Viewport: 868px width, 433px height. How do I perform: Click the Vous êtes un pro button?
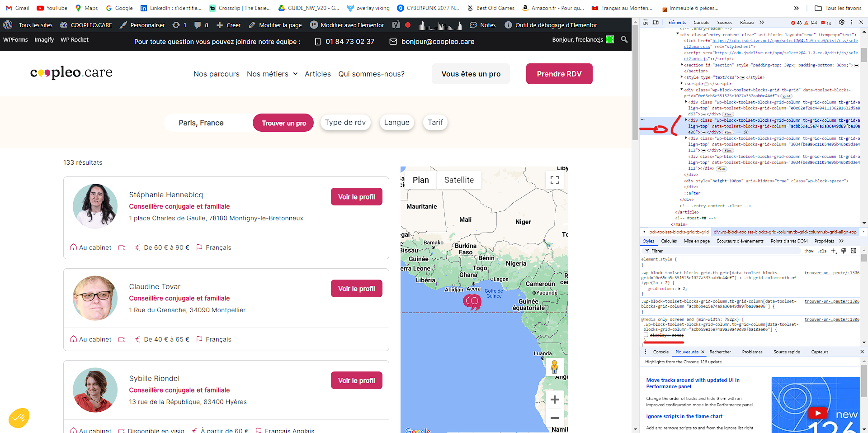tap(471, 74)
